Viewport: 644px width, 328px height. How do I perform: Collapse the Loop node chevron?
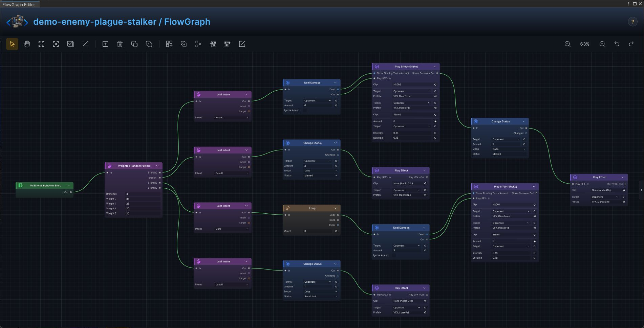coord(335,208)
